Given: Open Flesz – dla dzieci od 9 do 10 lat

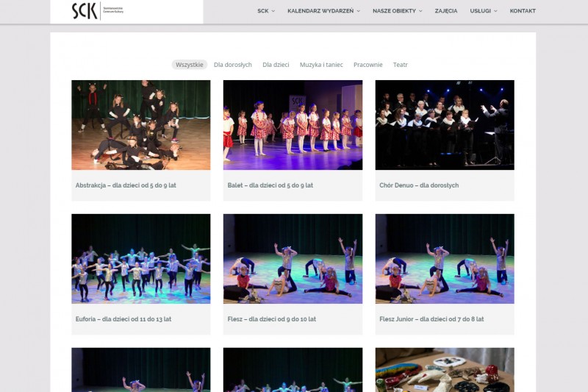Looking at the screenshot, I should [x=271, y=319].
